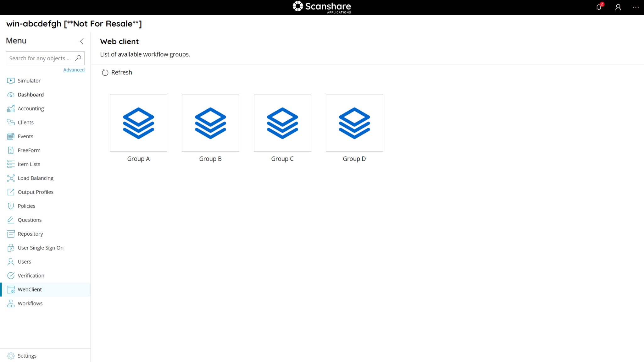Open the Simulator section from the sidebar

[x=28, y=80]
